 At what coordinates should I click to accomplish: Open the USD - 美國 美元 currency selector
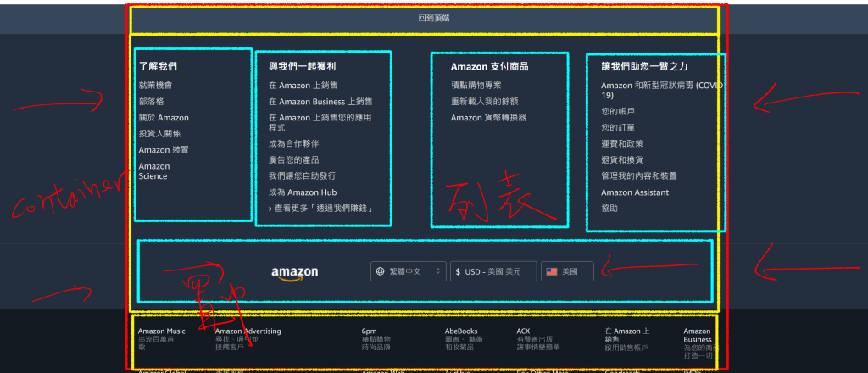[x=493, y=272]
